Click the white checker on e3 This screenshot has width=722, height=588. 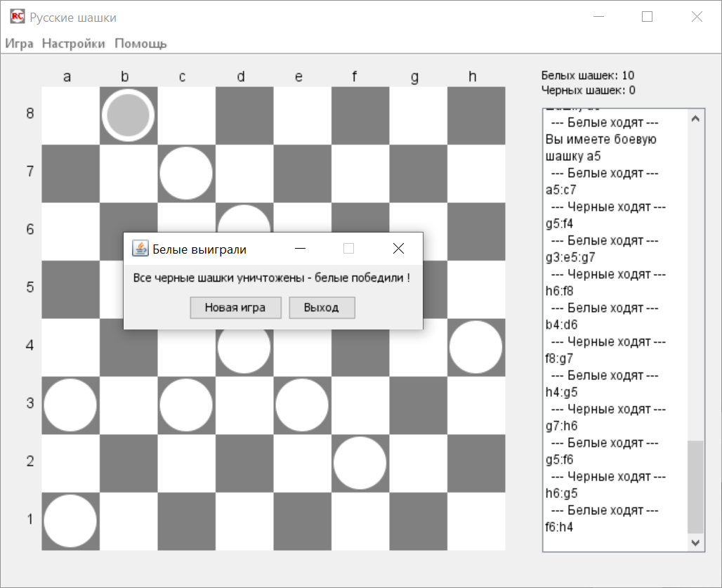pyautogui.click(x=301, y=405)
